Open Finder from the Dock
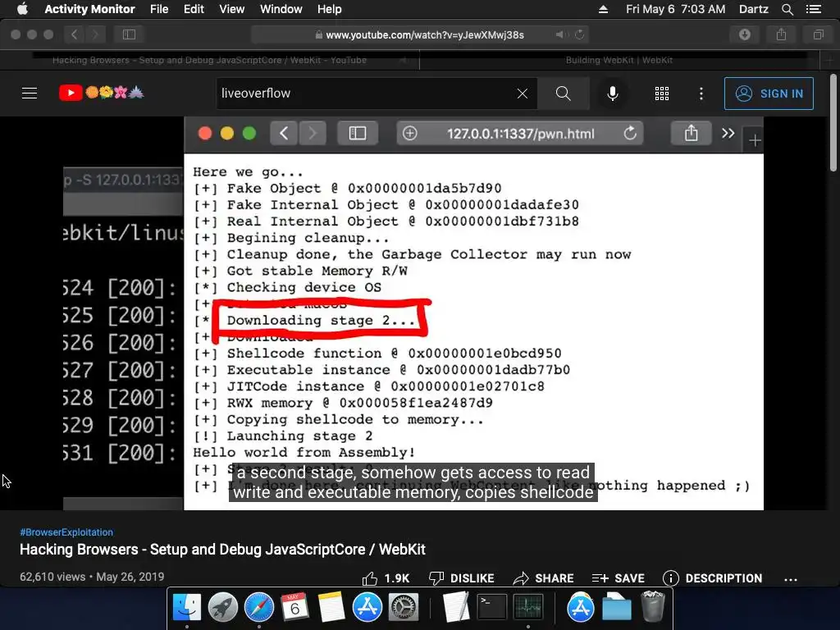This screenshot has height=630, width=840. click(186, 608)
